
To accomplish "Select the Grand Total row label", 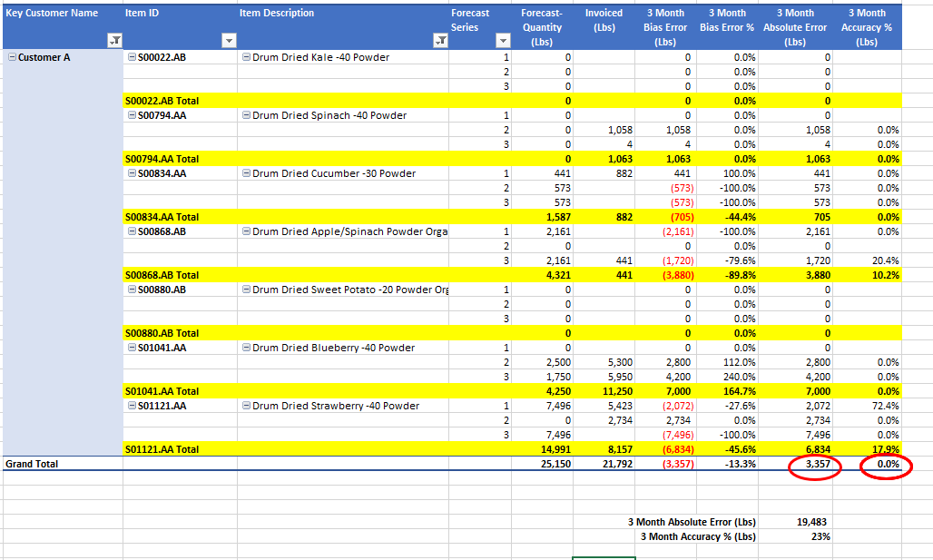I will tap(32, 464).
